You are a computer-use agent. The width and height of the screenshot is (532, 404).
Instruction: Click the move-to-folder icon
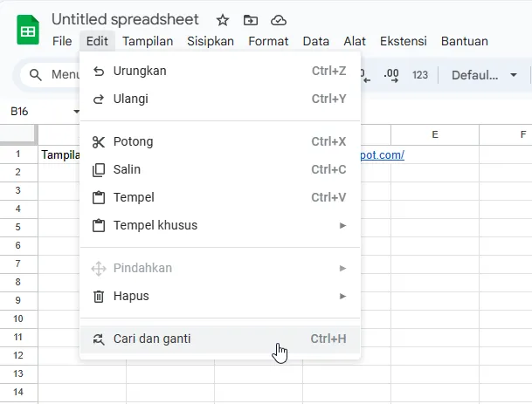(x=251, y=20)
